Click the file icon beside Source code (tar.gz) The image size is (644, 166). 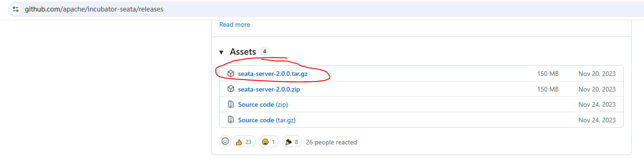[x=231, y=120]
